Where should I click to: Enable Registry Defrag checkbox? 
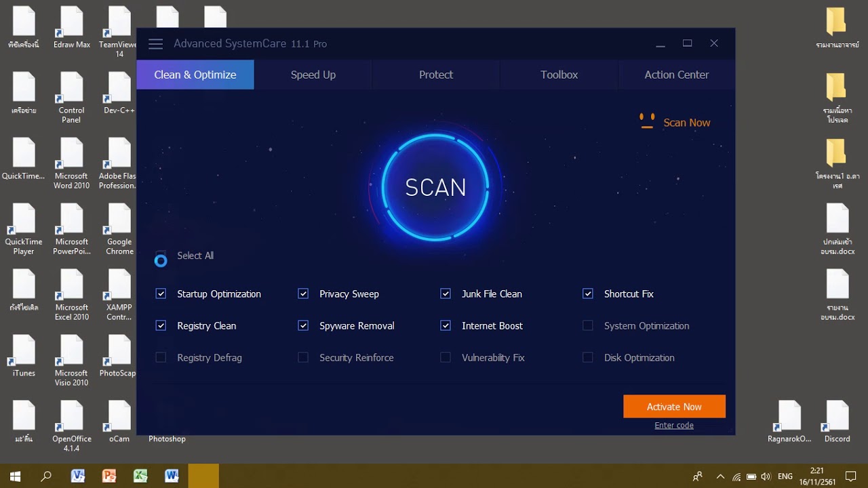(161, 357)
